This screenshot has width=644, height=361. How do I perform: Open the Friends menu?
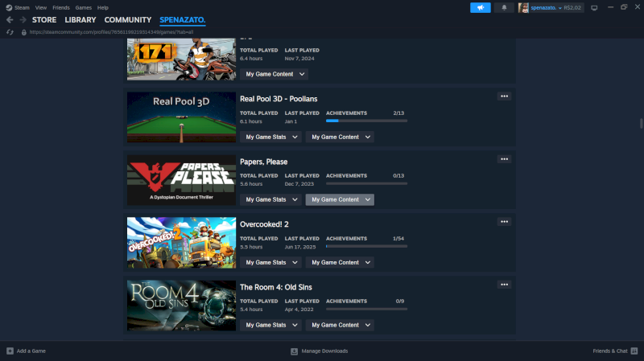(61, 7)
